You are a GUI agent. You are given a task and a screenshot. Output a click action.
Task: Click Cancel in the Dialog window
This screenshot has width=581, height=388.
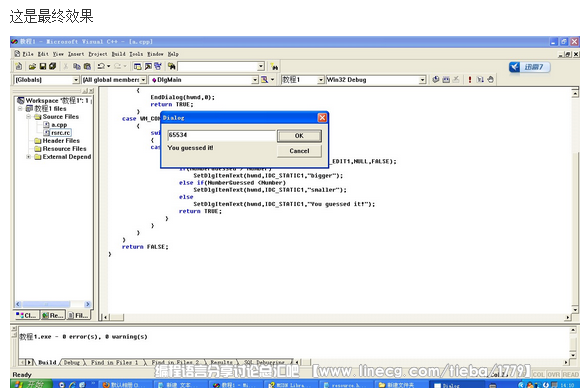pyautogui.click(x=299, y=151)
